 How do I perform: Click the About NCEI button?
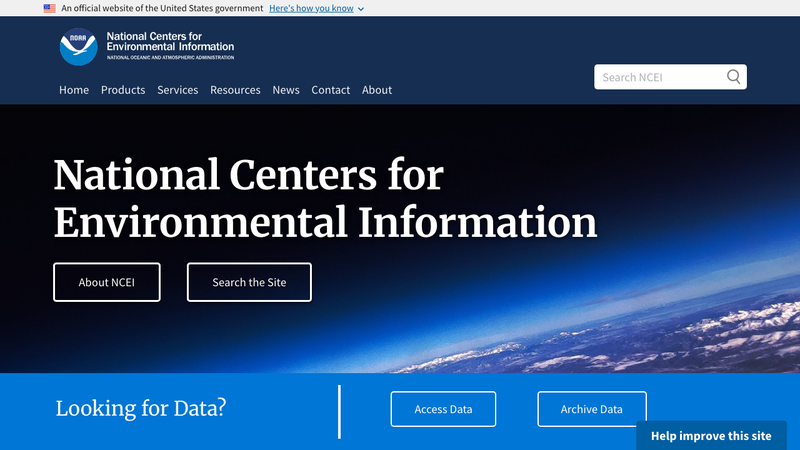click(x=107, y=282)
